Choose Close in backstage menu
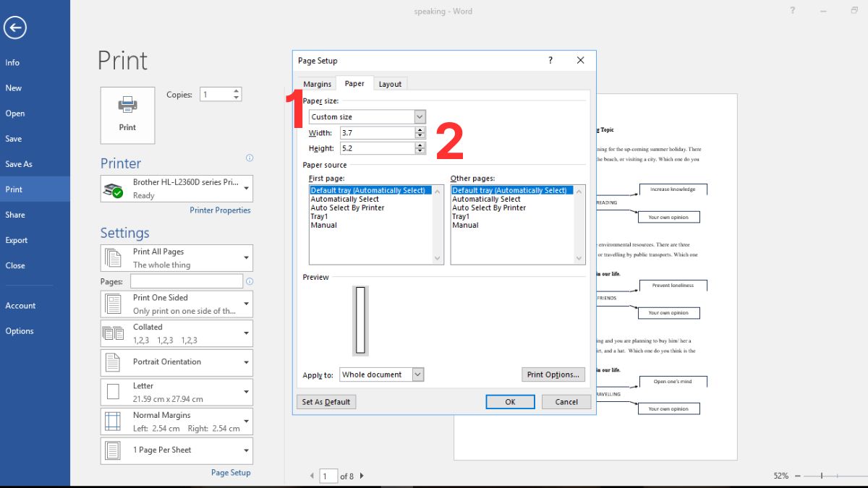 [35, 265]
